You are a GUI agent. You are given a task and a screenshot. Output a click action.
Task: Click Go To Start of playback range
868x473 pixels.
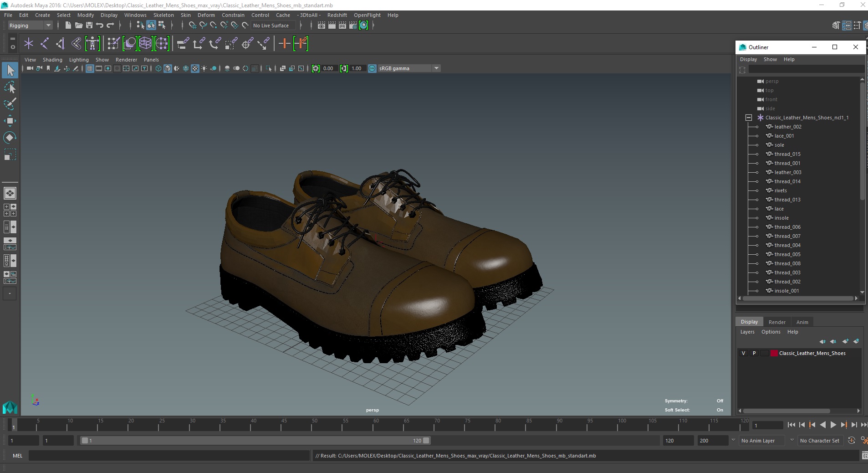(x=791, y=425)
